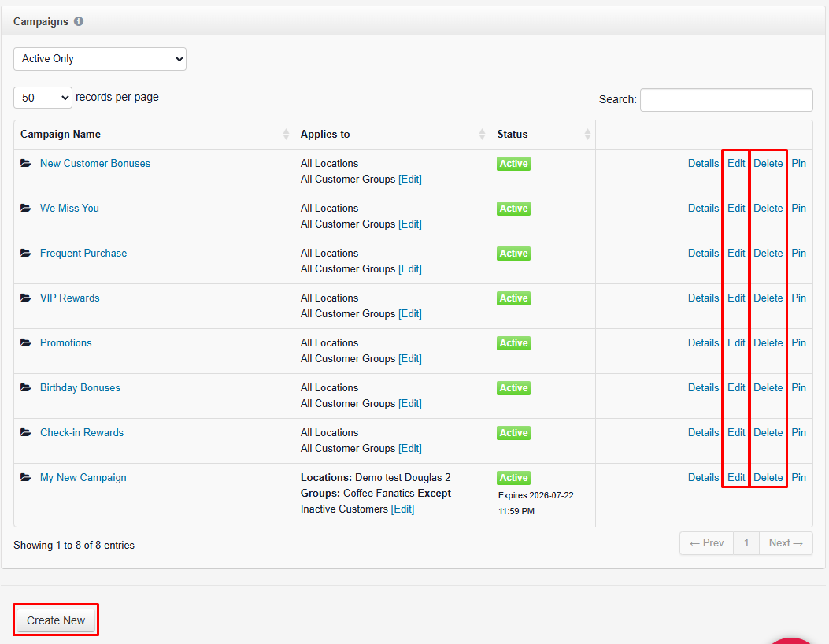Open the Frequent Purchase campaign link

83,253
